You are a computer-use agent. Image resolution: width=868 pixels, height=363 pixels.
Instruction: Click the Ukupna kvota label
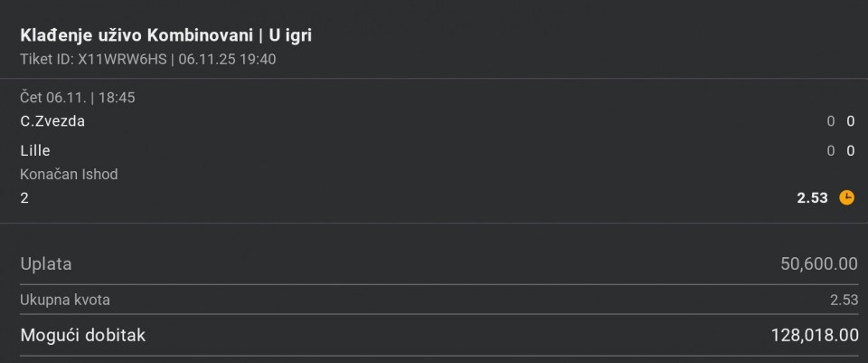[65, 300]
